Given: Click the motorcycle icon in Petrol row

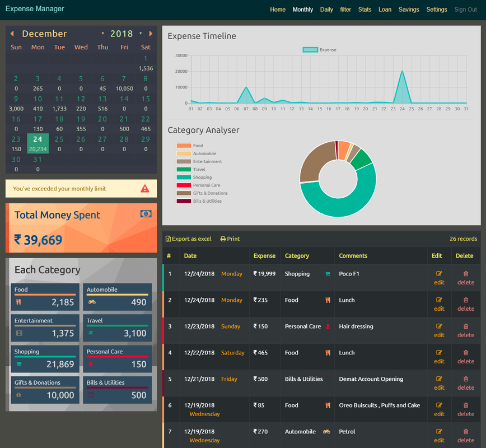Looking at the screenshot, I should (326, 432).
